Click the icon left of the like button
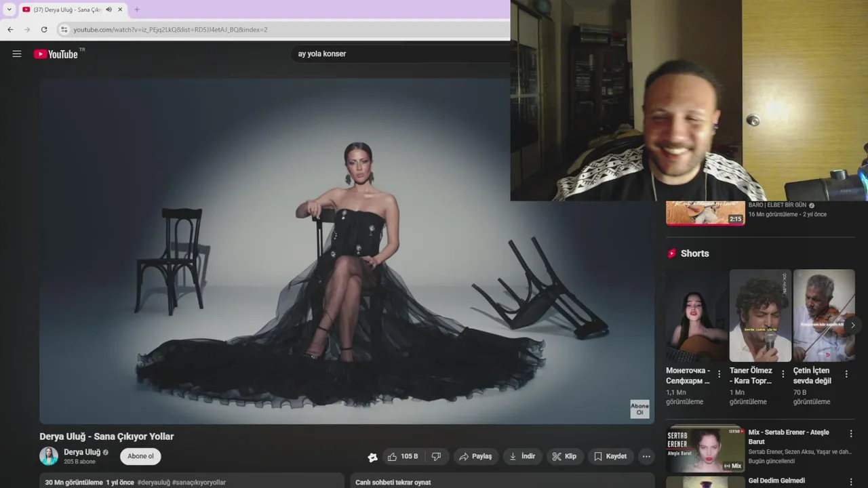Viewport: 868px width, 488px height. [x=372, y=457]
